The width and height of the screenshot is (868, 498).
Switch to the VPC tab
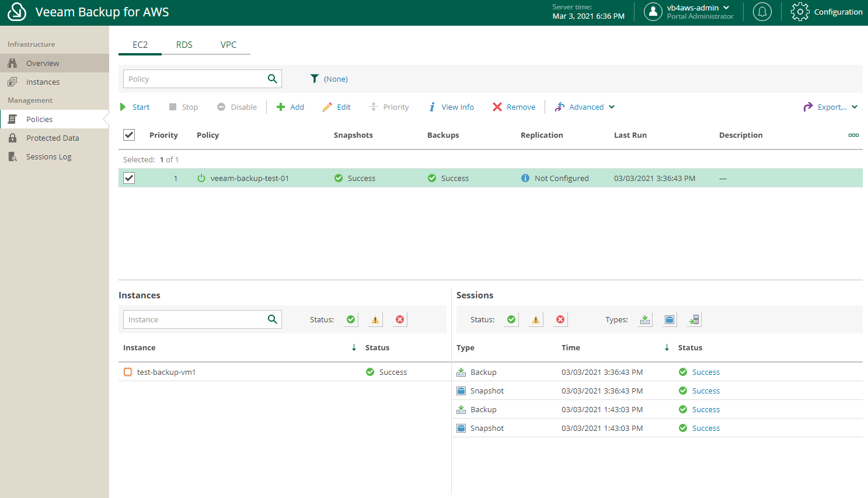pos(229,45)
